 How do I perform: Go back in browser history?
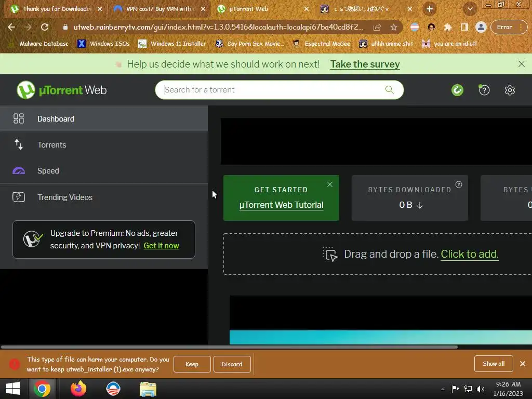[x=11, y=27]
